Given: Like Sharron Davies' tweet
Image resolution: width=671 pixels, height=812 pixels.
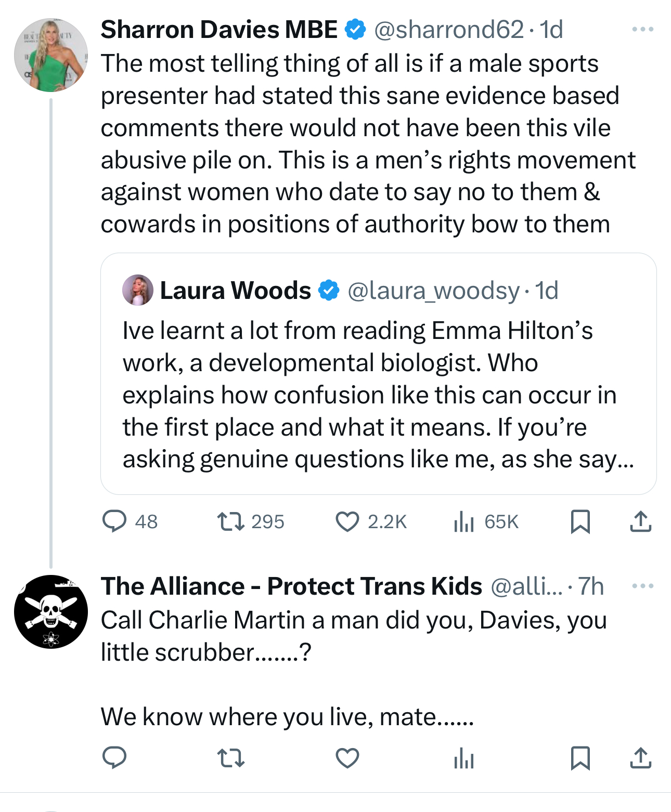Looking at the screenshot, I should coord(347,521).
